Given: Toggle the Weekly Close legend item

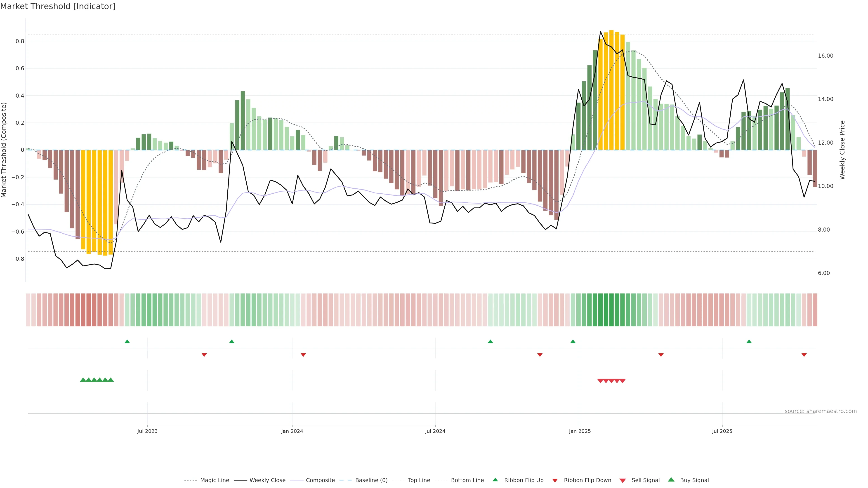Looking at the screenshot, I should click(267, 480).
